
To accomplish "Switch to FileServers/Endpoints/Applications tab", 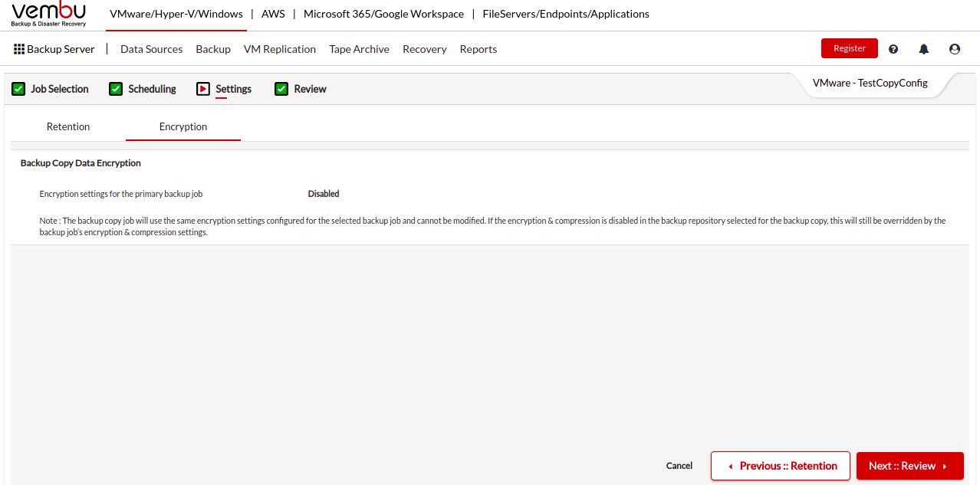I will coord(566,14).
